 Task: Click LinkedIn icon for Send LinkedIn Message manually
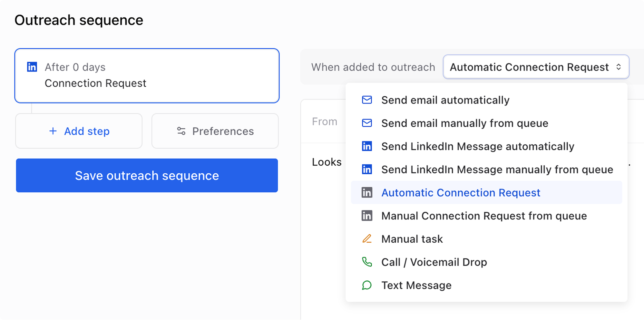click(x=367, y=170)
